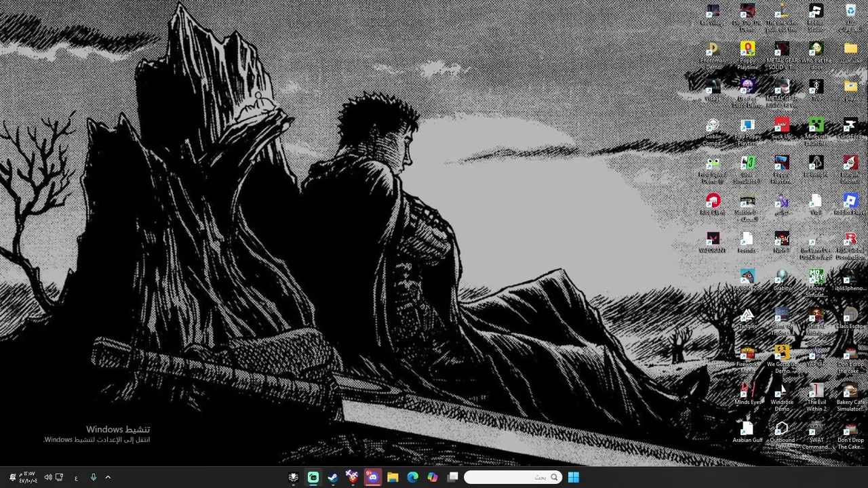This screenshot has width=868, height=488.
Task: Open the notification bell in taskbar
Action: [12, 477]
